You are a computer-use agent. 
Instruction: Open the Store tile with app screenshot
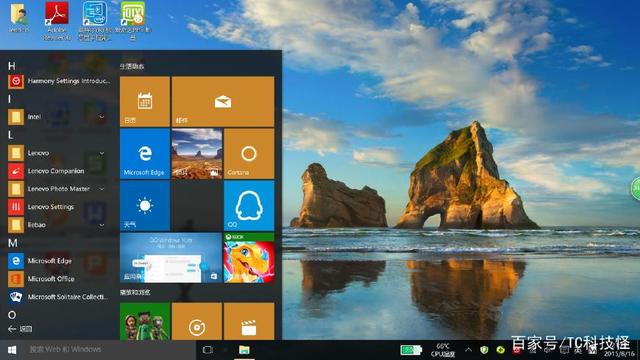coord(171,258)
